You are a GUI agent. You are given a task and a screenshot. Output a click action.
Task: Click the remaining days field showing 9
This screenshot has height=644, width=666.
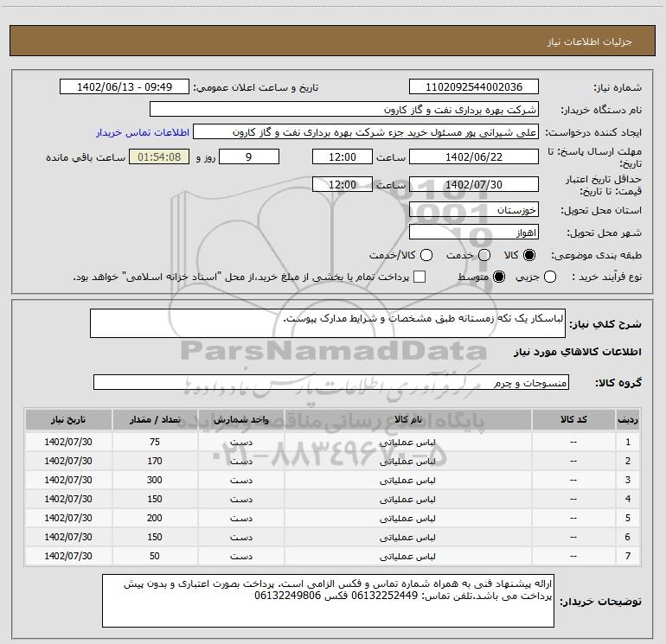tap(249, 157)
